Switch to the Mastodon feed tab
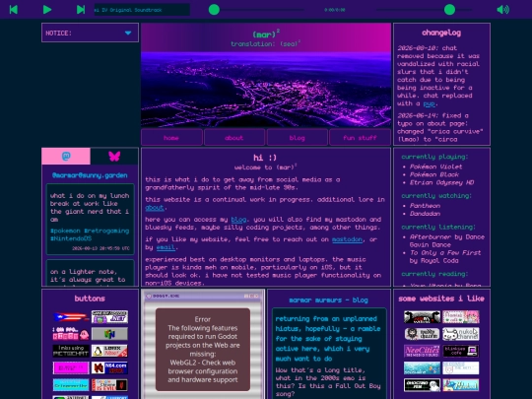532x399 pixels. [66, 156]
